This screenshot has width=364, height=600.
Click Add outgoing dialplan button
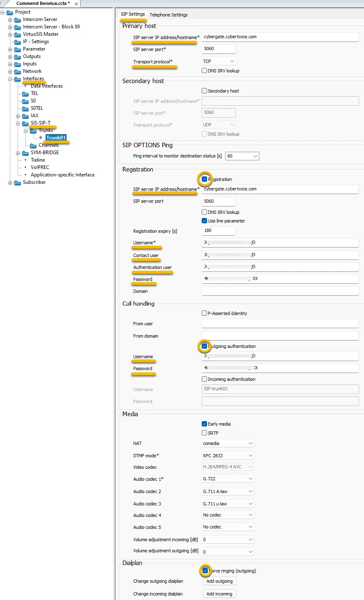(219, 581)
